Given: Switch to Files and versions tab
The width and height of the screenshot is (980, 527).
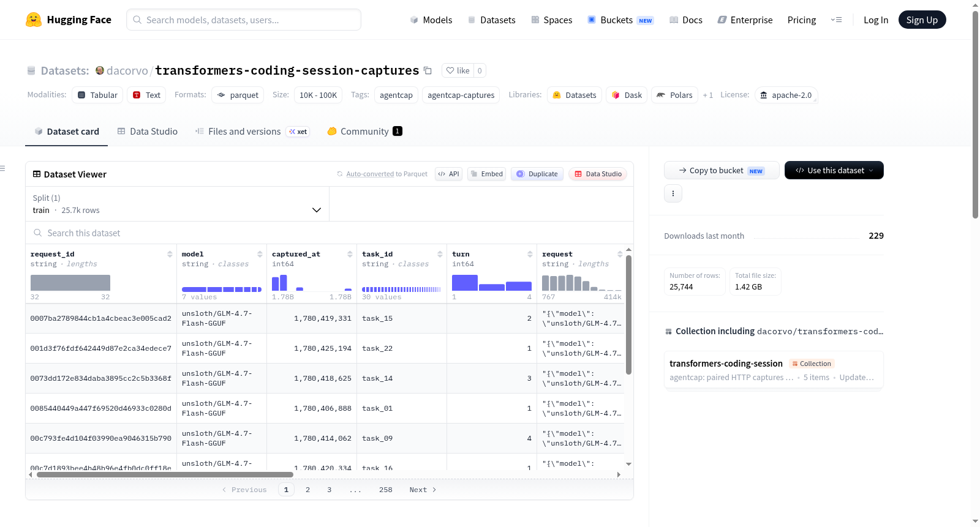Looking at the screenshot, I should click(252, 131).
